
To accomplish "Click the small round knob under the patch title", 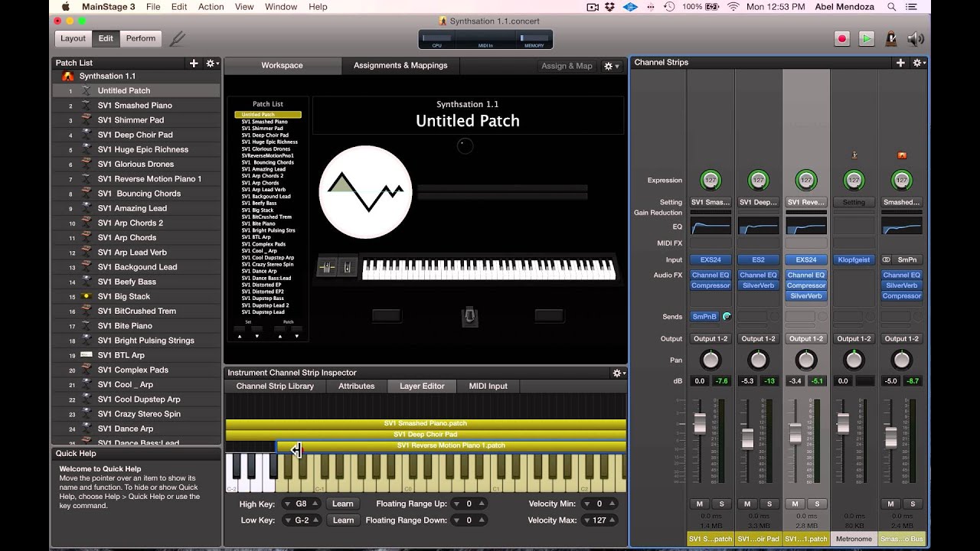I will pos(465,145).
